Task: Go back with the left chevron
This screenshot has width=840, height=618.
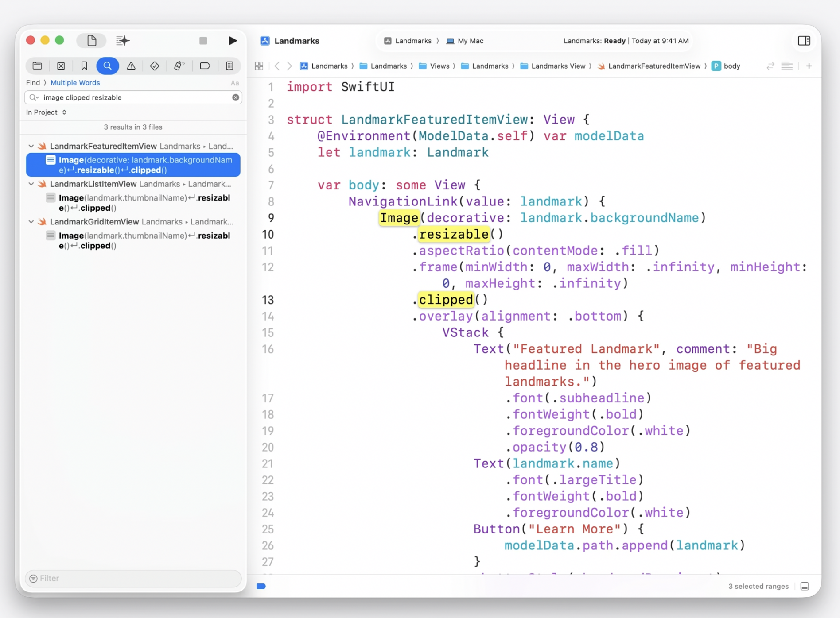Action: pos(277,66)
